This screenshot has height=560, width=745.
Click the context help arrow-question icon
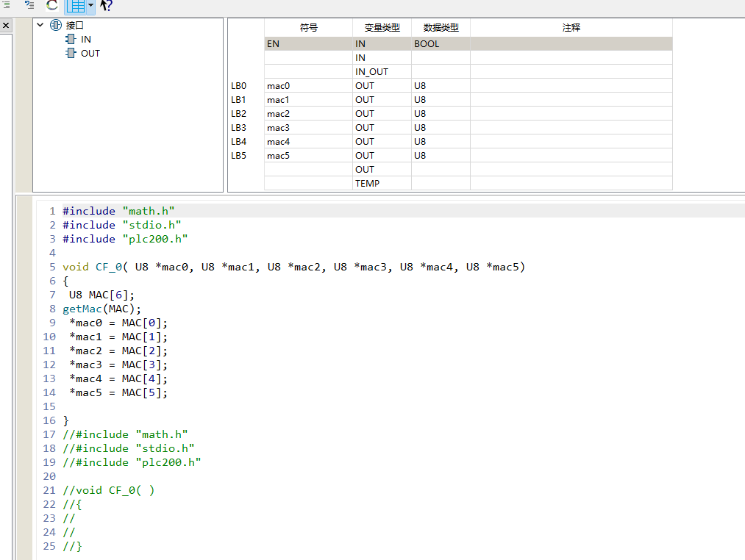click(106, 5)
